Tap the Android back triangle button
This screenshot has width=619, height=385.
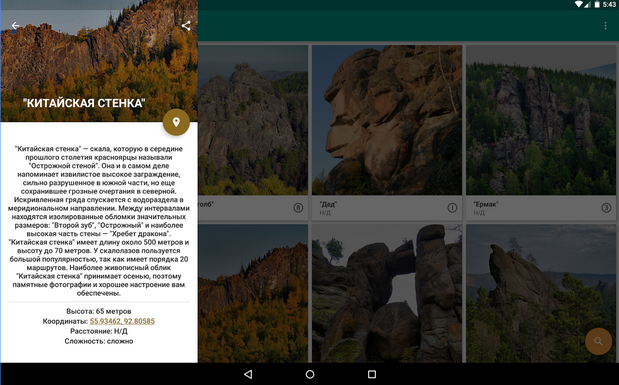248,374
